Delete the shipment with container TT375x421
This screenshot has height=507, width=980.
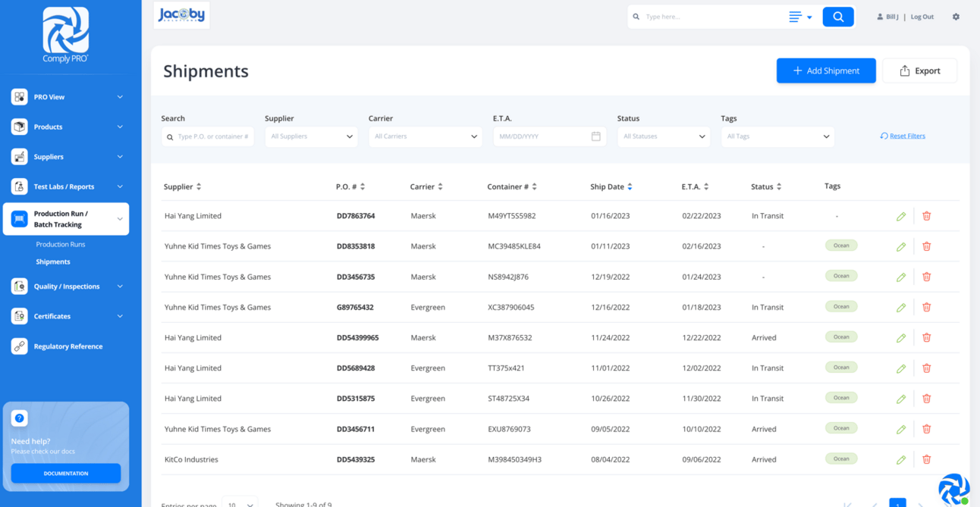[x=926, y=368]
